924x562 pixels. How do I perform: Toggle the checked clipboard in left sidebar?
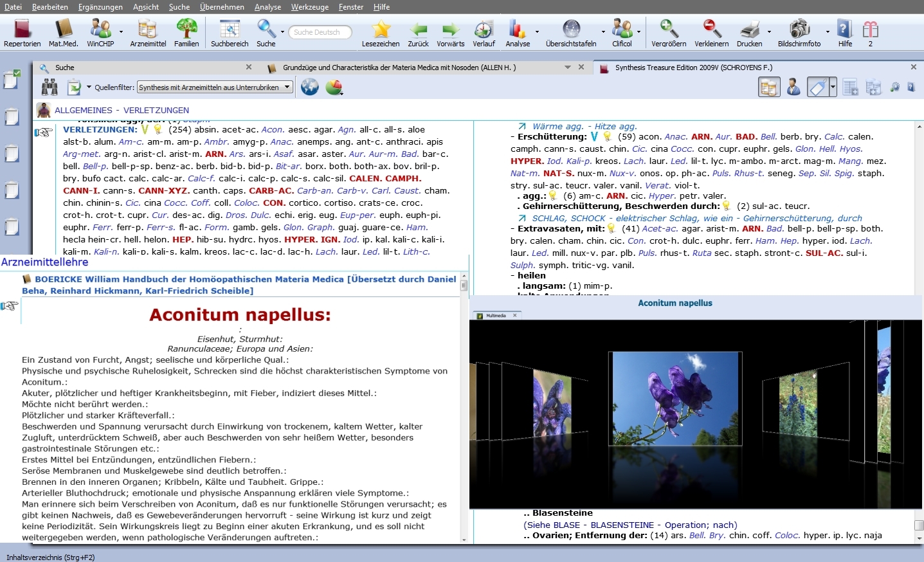12,78
